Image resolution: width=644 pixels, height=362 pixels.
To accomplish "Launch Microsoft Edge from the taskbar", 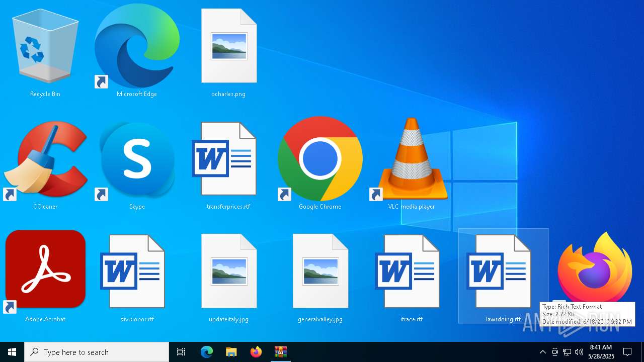I will 207,352.
